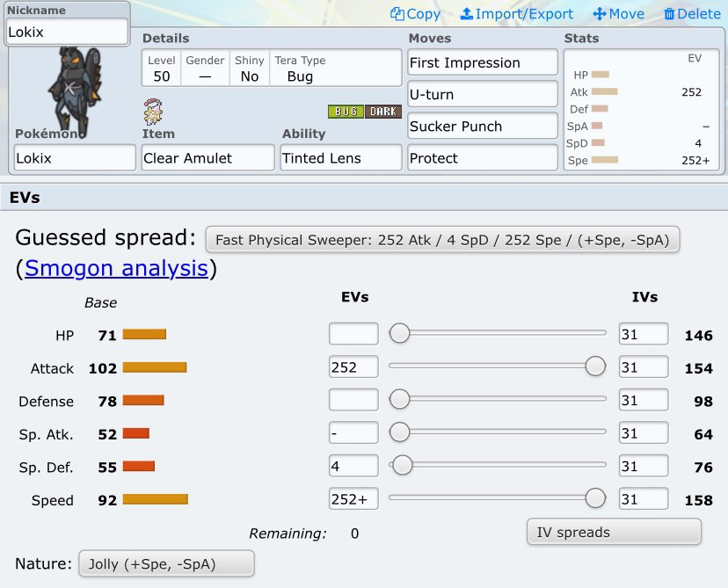
Task: Select the Sucker Punch move slot
Action: click(483, 127)
